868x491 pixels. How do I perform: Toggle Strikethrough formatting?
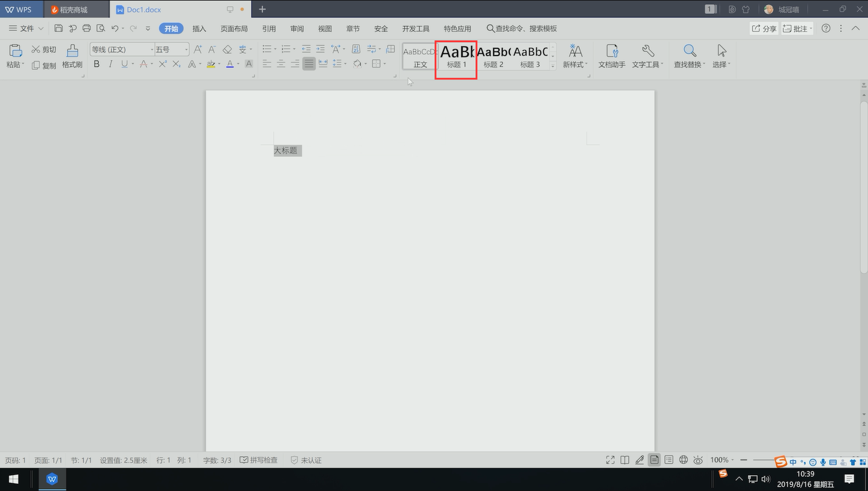(143, 64)
